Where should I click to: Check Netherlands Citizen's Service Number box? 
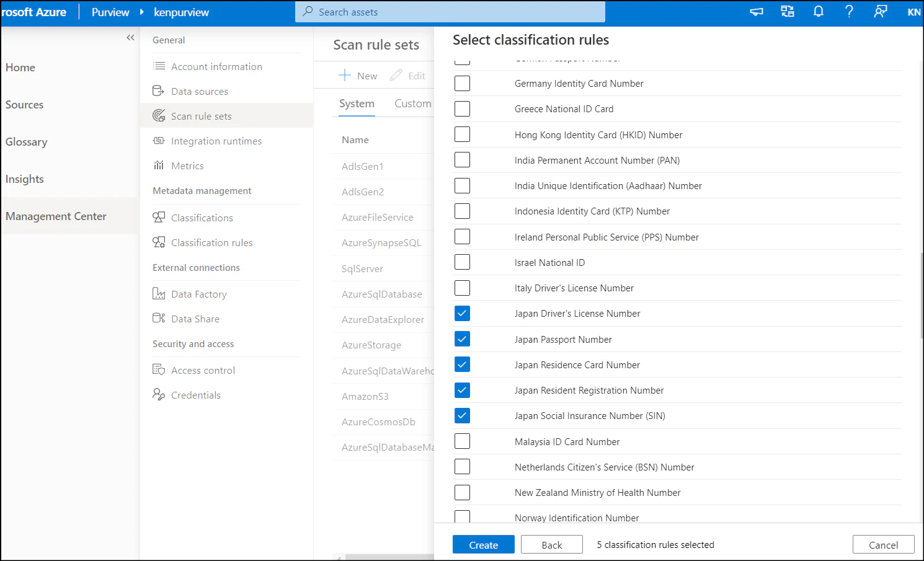tap(462, 467)
